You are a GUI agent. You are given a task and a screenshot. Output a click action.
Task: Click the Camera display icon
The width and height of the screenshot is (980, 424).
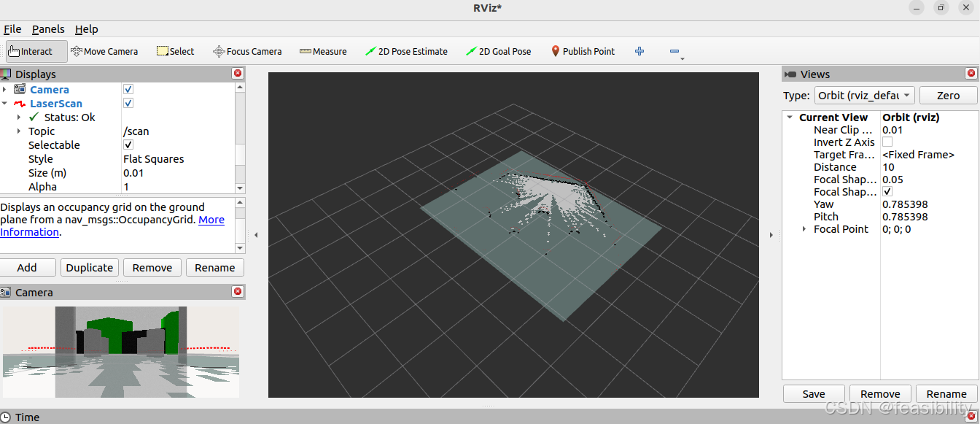pyautogui.click(x=20, y=89)
